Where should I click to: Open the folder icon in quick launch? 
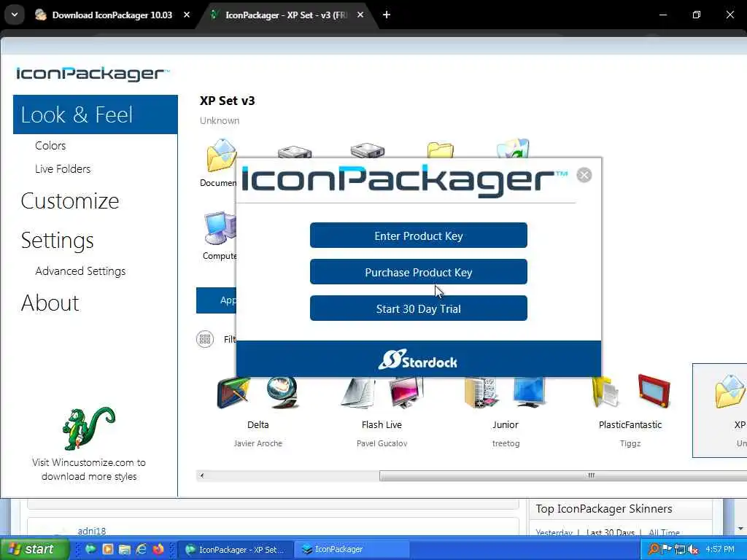coord(125,549)
